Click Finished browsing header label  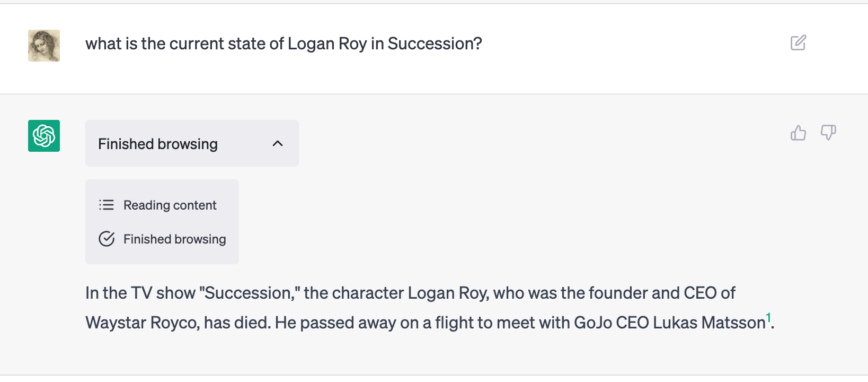click(157, 143)
